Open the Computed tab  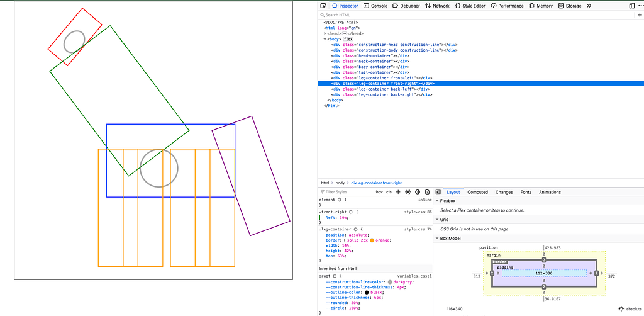tap(477, 192)
